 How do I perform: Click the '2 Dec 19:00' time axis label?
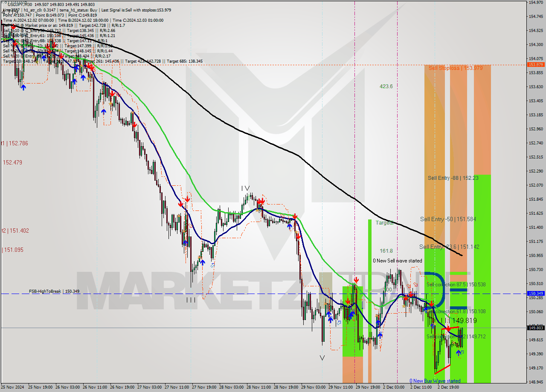point(448,387)
